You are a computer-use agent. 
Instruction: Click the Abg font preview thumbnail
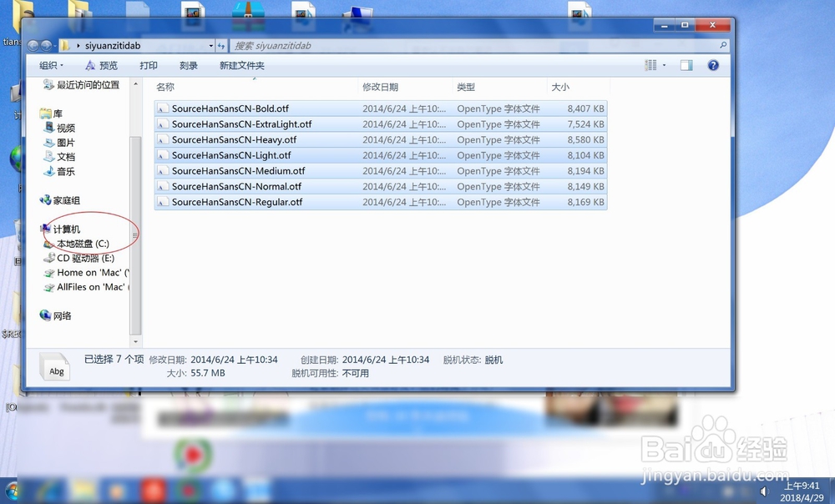pyautogui.click(x=54, y=366)
